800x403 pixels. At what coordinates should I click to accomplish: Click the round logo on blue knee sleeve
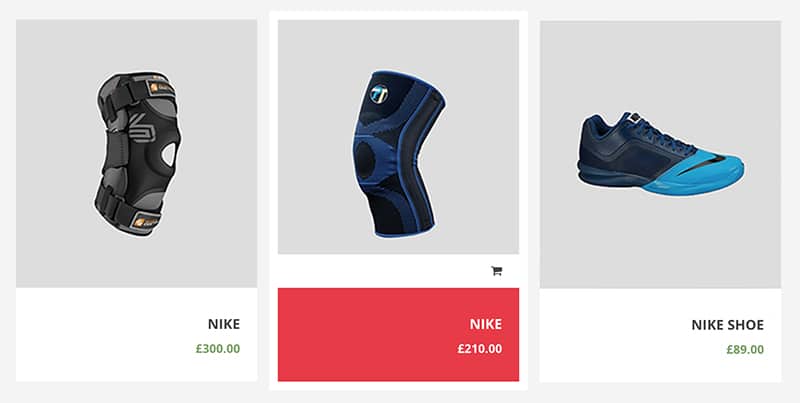(379, 94)
